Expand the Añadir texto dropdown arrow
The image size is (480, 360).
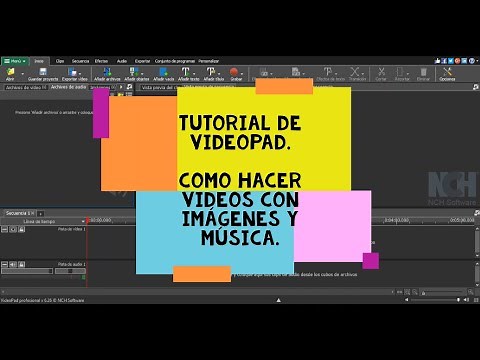[193, 74]
